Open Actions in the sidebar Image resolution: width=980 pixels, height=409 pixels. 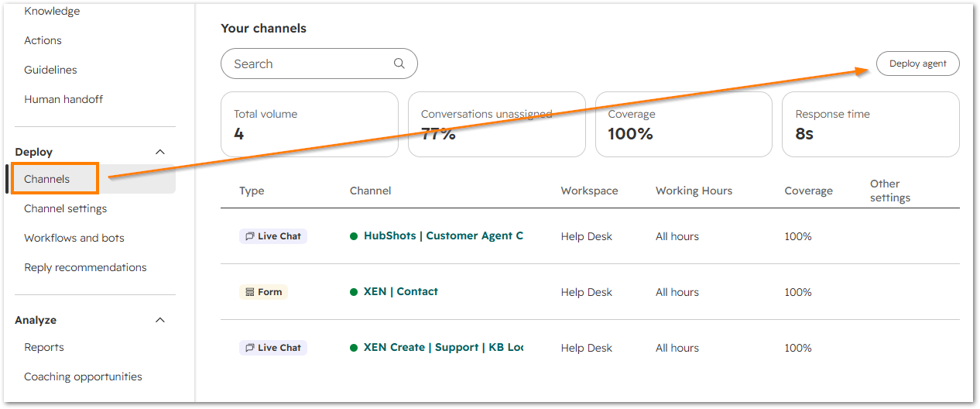pyautogui.click(x=43, y=40)
